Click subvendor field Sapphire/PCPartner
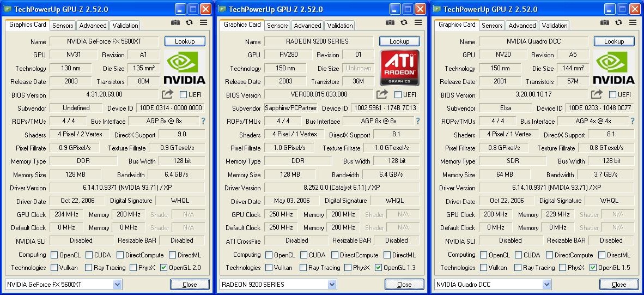644x295 pixels. coord(291,108)
